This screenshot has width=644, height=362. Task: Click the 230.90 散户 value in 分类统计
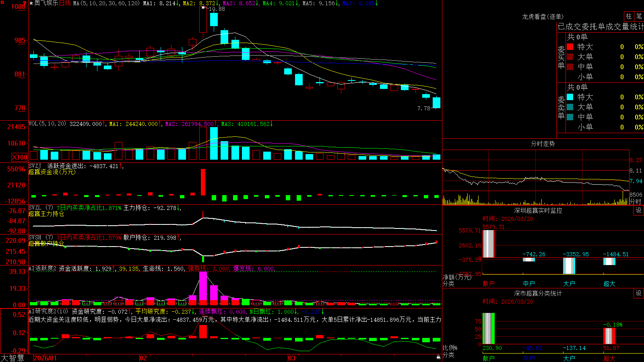pos(492,348)
